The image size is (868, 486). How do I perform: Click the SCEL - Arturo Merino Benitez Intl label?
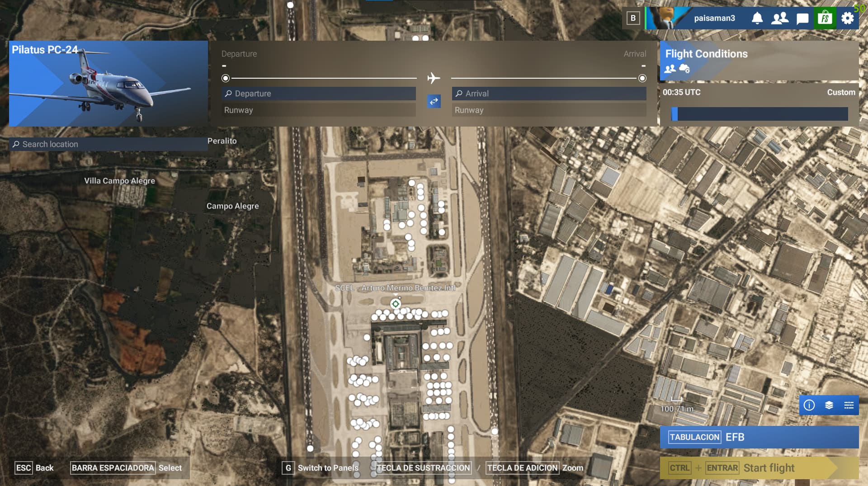pyautogui.click(x=395, y=288)
